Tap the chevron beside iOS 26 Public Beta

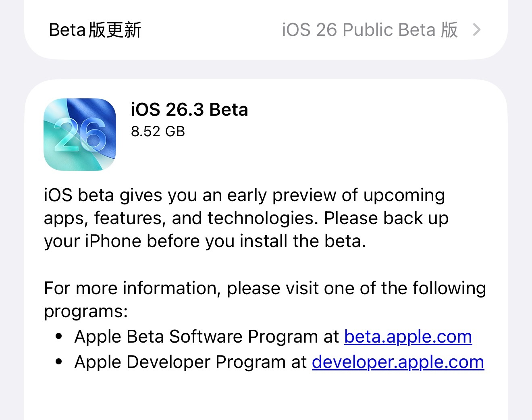[477, 30]
